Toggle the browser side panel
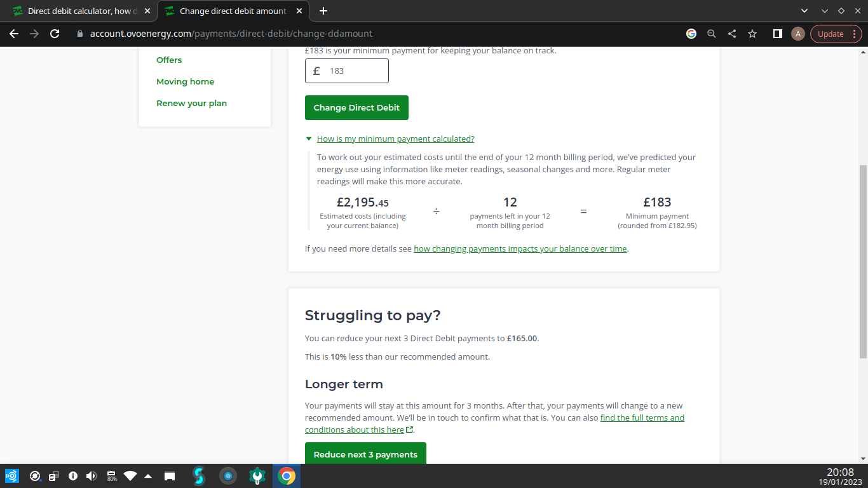The height and width of the screenshot is (488, 868). pos(777,34)
